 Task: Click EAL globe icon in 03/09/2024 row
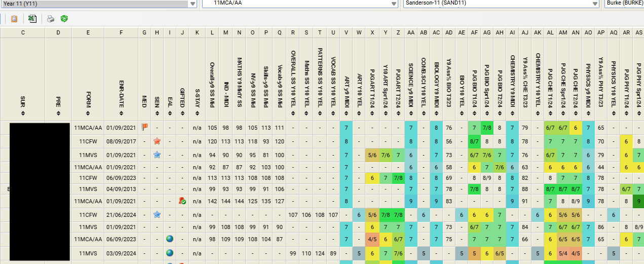point(170,252)
